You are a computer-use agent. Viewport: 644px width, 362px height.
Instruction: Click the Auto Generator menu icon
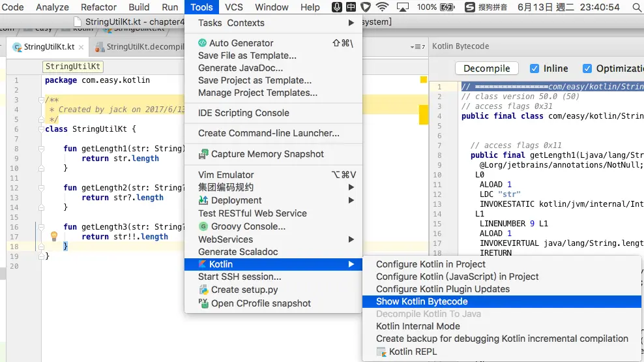(x=202, y=43)
